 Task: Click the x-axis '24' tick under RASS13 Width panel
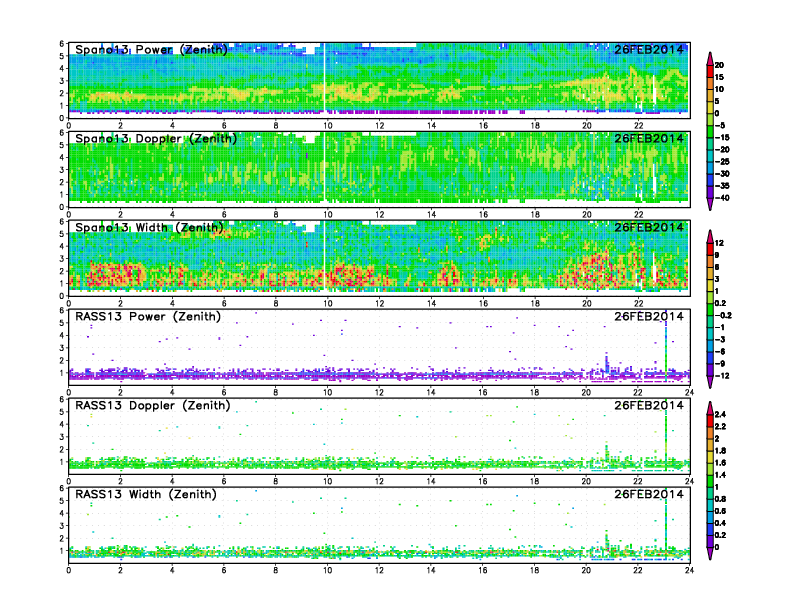click(689, 570)
